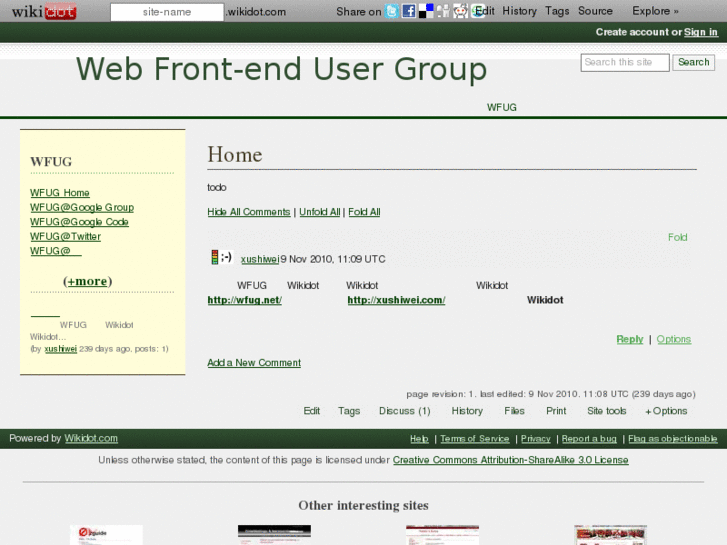Click the Search button
Screen dimensions: 727x545
pos(694,62)
